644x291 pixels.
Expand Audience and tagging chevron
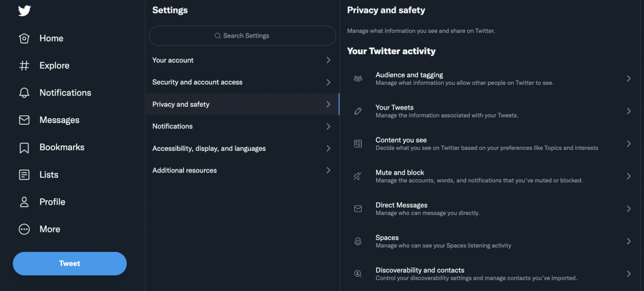coord(628,78)
